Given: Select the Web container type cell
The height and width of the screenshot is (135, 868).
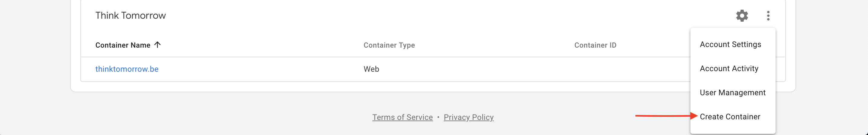Looking at the screenshot, I should (x=371, y=69).
